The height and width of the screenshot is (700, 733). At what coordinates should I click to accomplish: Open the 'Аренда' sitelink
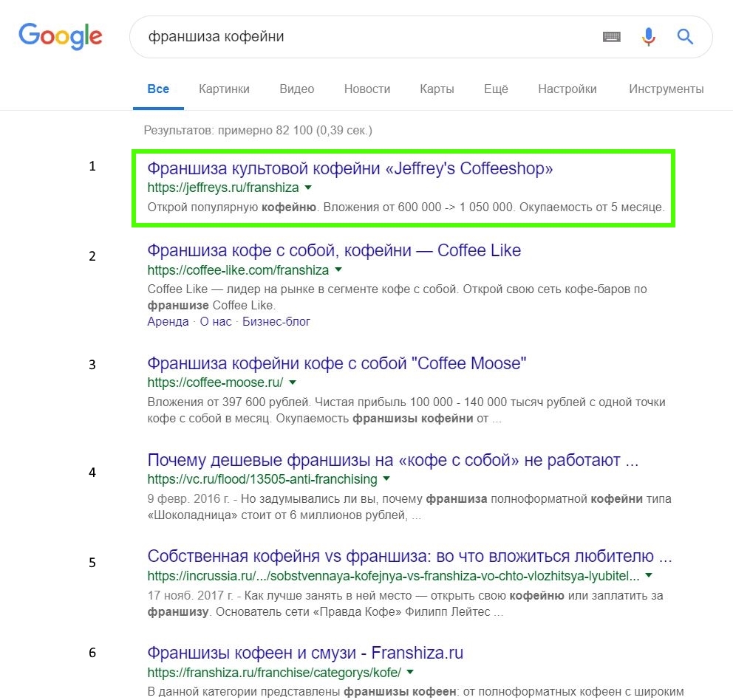point(168,321)
